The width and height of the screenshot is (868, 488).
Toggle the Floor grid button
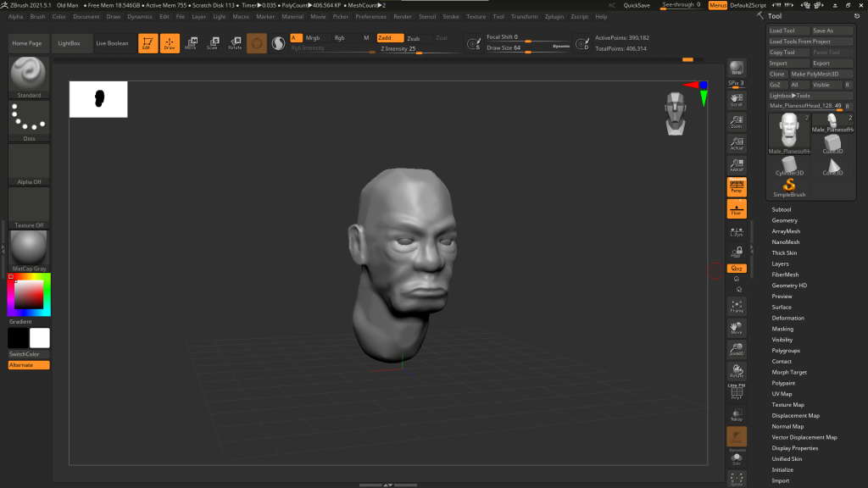pyautogui.click(x=737, y=208)
